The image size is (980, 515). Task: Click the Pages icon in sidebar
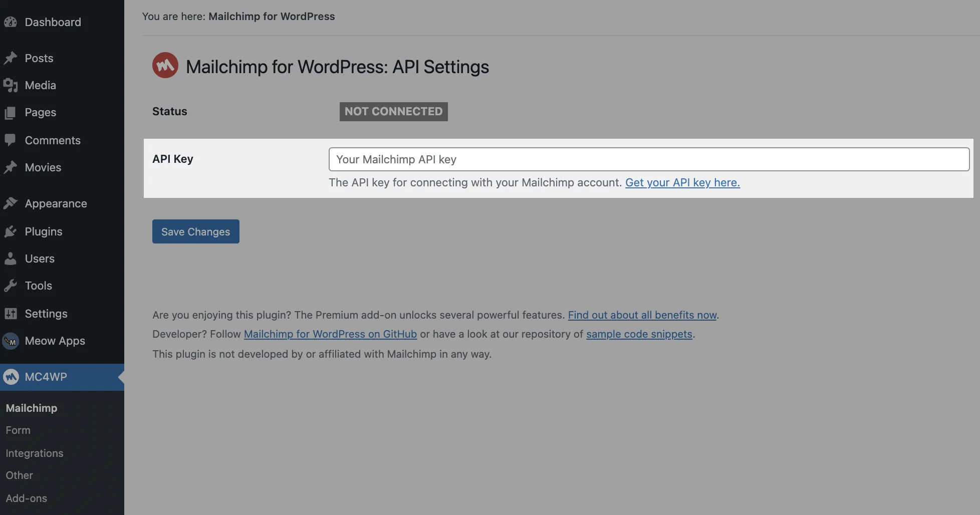[x=11, y=113]
